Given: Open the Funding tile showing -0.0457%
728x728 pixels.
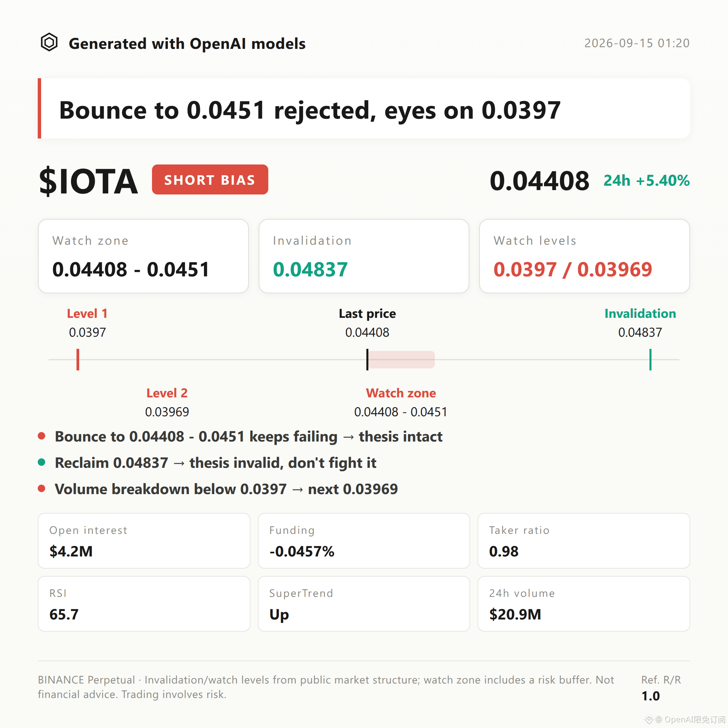Looking at the screenshot, I should pyautogui.click(x=364, y=541).
